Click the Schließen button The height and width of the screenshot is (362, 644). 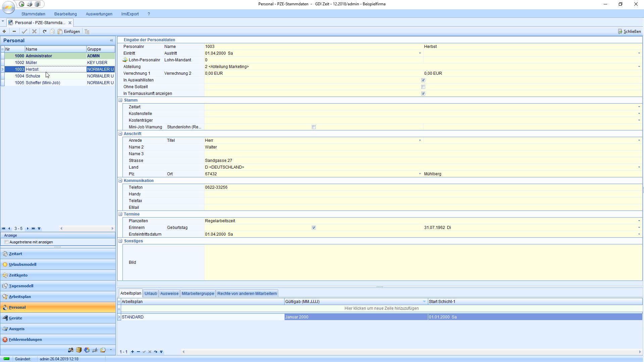pos(630,32)
